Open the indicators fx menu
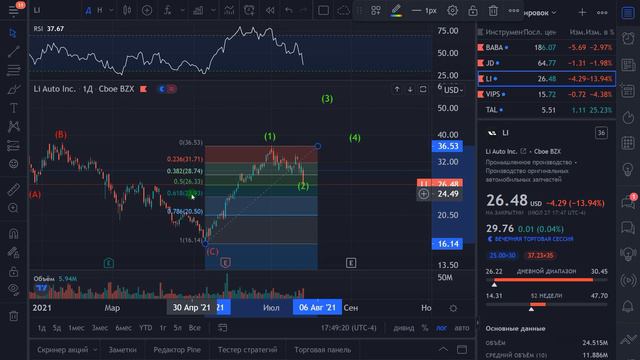 [167, 10]
